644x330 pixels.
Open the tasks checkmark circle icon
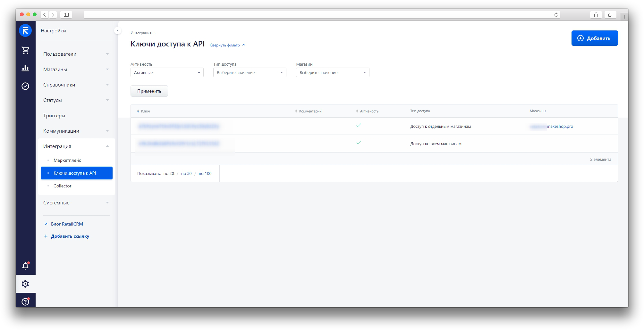[x=25, y=86]
